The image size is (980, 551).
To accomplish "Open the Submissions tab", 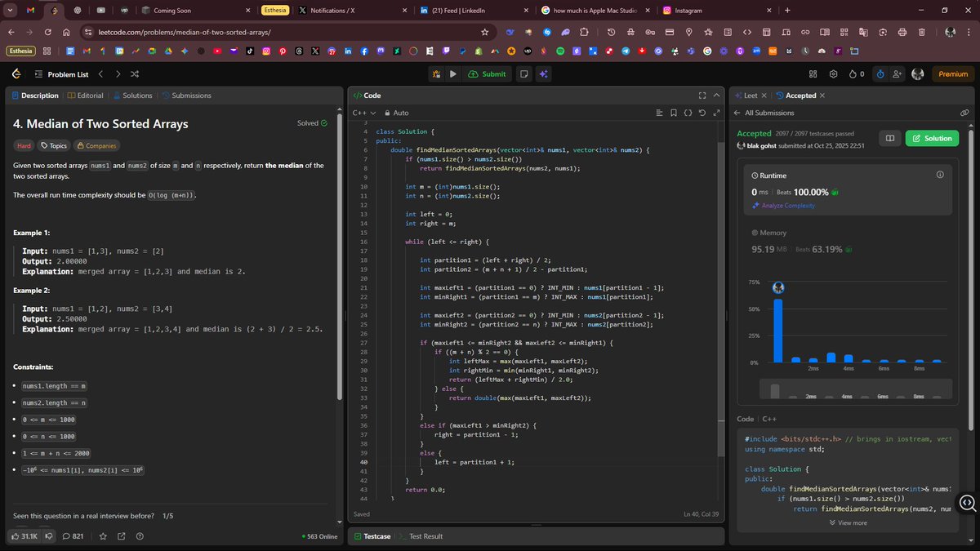I will pos(187,96).
